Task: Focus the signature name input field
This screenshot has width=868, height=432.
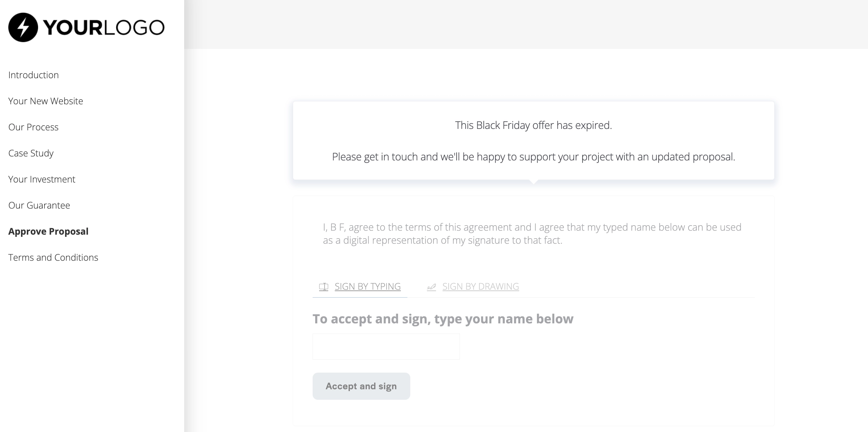Action: coord(386,347)
